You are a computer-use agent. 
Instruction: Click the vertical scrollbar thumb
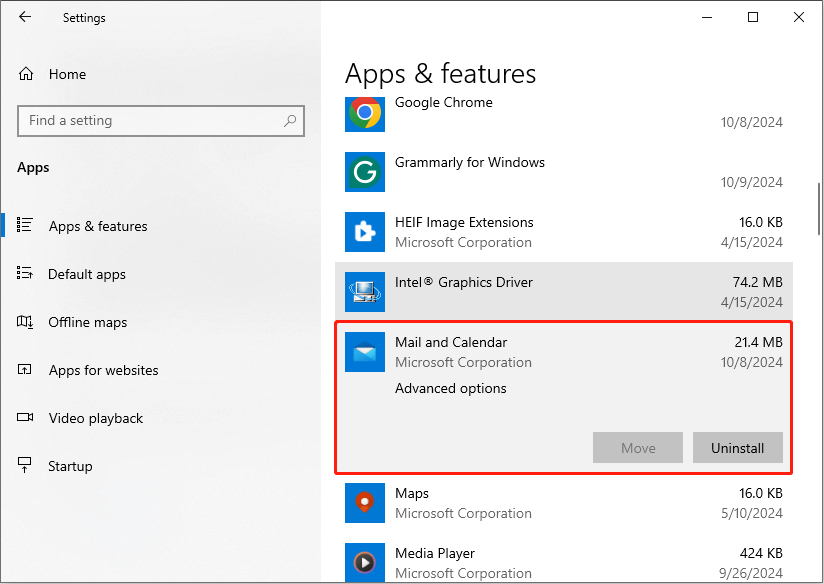point(819,209)
